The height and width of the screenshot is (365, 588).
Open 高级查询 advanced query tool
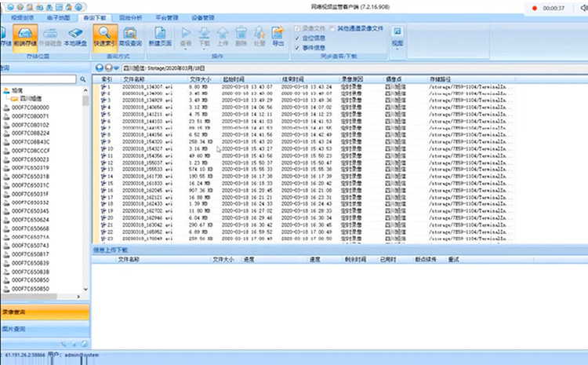[129, 38]
